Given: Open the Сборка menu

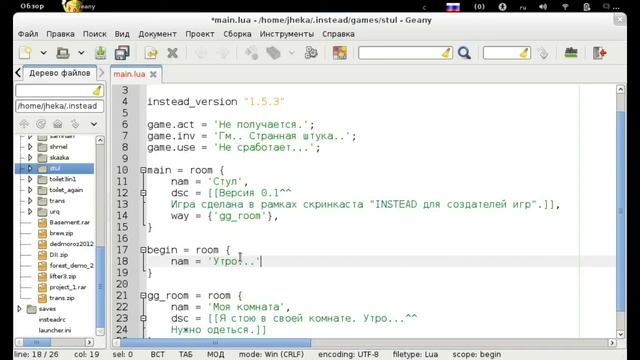Looking at the screenshot, I should click(x=237, y=34).
